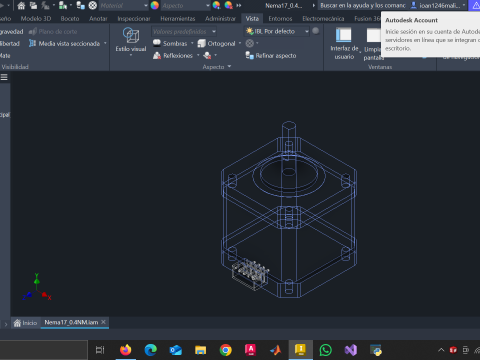Show hidden system tray icons
Image resolution: width=480 pixels, height=360 pixels.
[x=441, y=350]
